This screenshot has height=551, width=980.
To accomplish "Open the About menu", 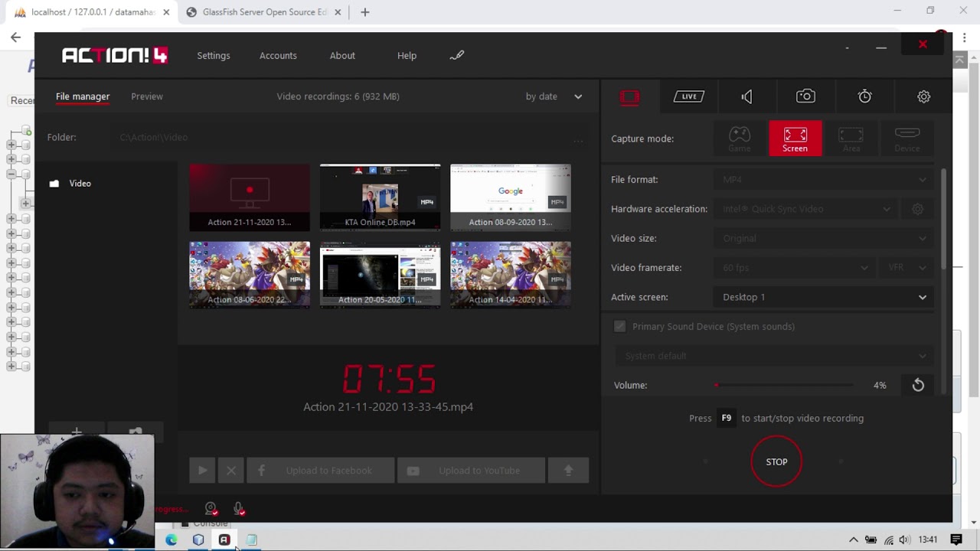I will [x=342, y=55].
